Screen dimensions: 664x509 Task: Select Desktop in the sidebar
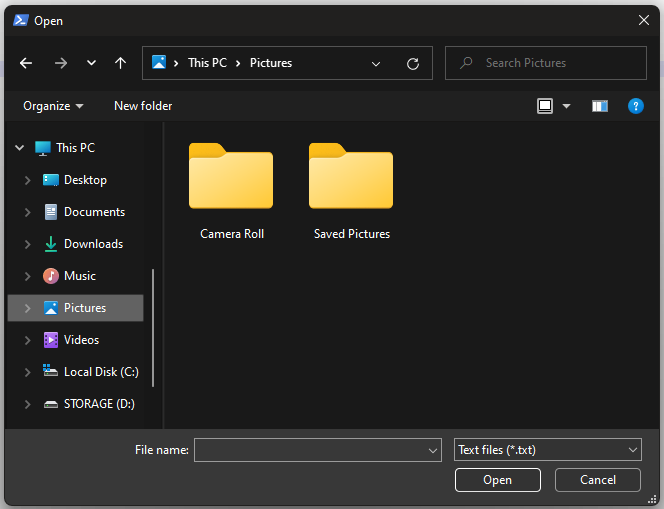[x=85, y=180]
